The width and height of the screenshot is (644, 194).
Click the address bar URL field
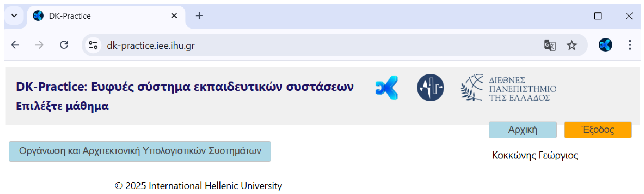[300, 45]
